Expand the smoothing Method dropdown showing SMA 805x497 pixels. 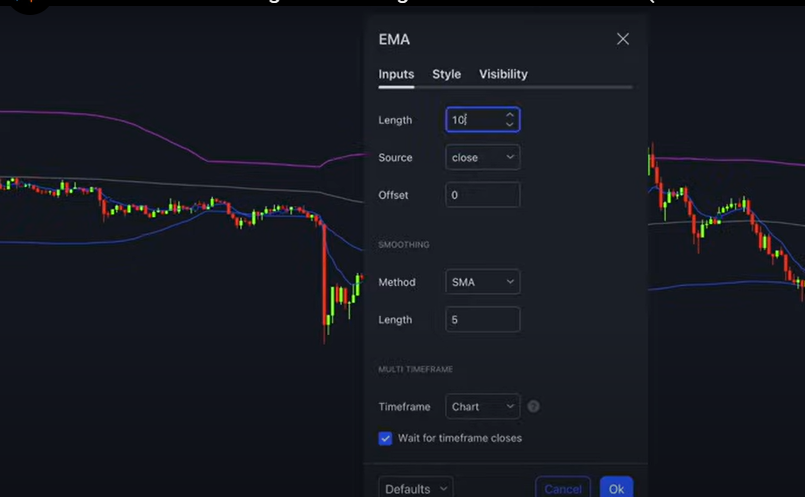(x=483, y=282)
